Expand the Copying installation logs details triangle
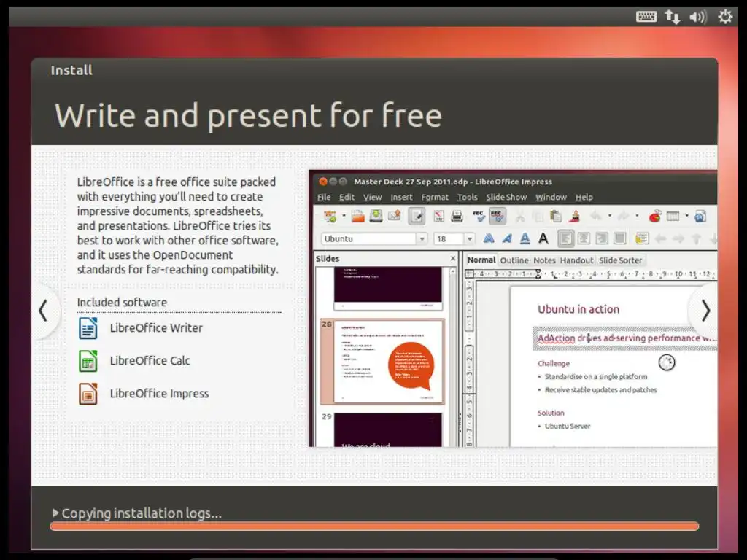The width and height of the screenshot is (747, 560). (x=55, y=513)
